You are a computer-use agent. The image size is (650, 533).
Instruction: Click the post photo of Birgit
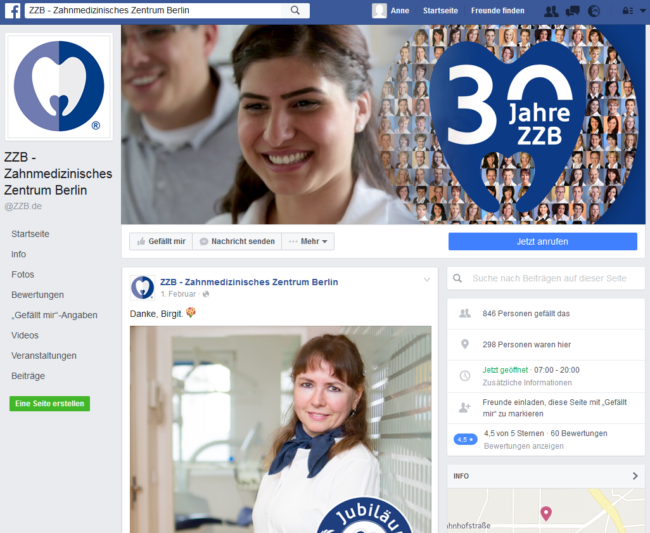point(281,429)
